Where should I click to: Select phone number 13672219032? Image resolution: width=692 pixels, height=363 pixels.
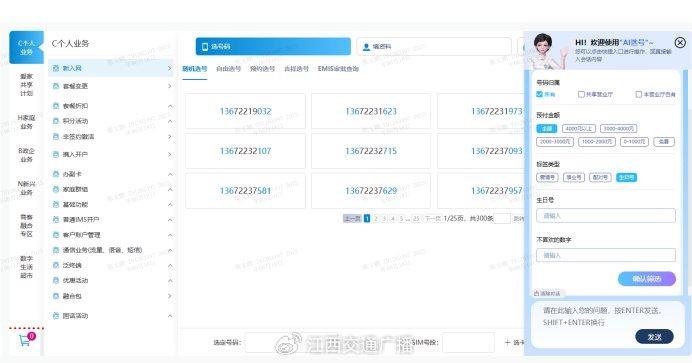pos(245,111)
